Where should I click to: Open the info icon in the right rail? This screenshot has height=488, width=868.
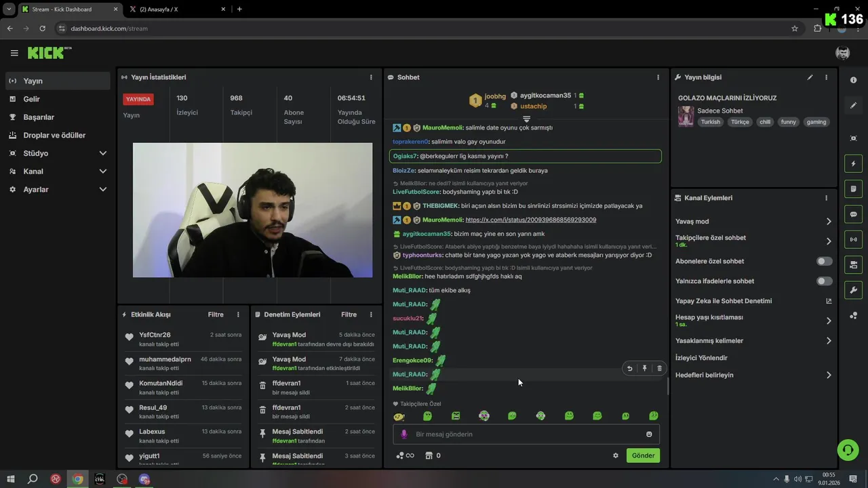point(853,79)
